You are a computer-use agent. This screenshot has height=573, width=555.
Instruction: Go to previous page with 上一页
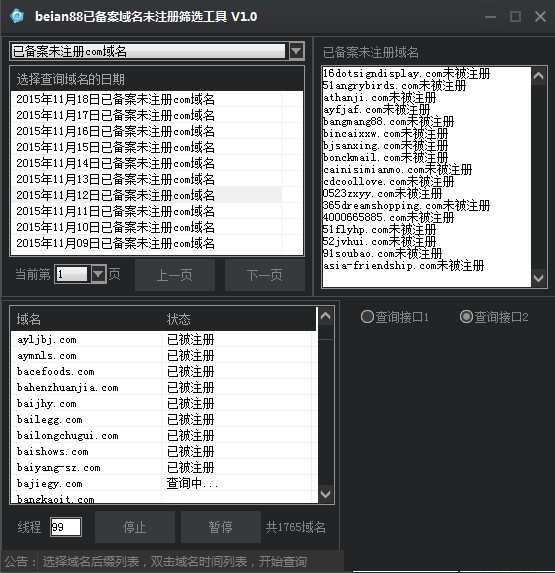(x=175, y=275)
